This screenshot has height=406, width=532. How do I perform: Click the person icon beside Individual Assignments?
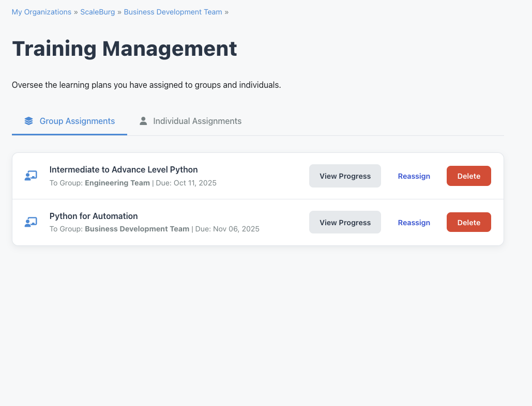point(143,121)
